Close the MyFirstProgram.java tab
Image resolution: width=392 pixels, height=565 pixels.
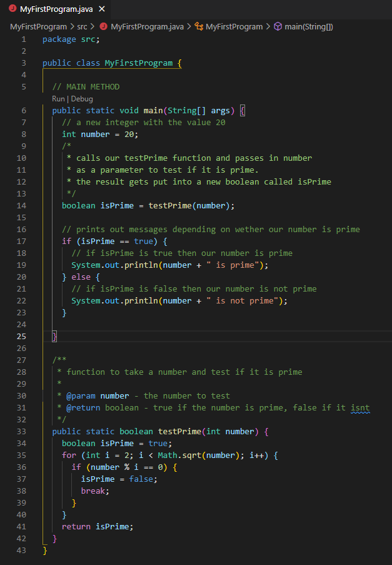102,9
